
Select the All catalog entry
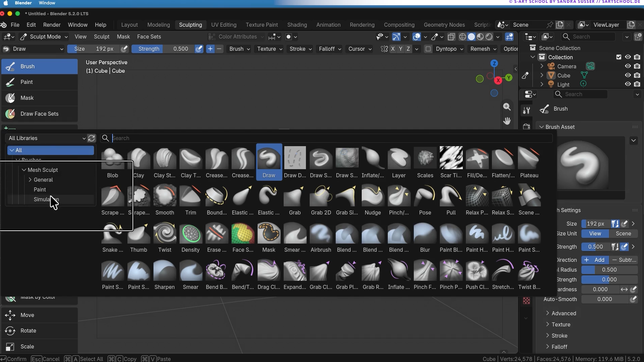tap(50, 150)
